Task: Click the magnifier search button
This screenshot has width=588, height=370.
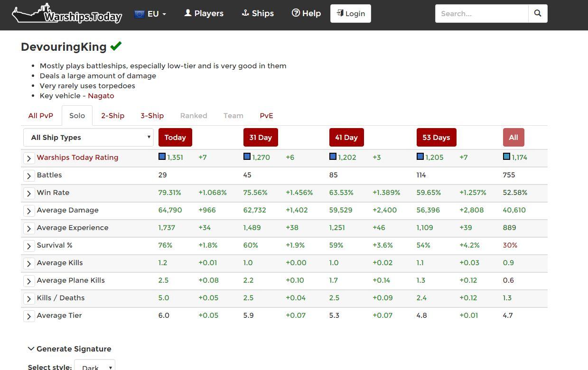Action: [538, 13]
